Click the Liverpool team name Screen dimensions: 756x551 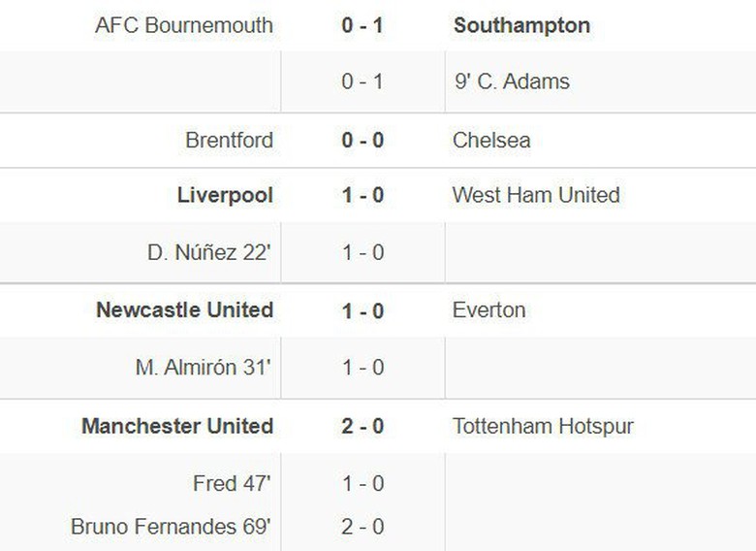point(225,195)
